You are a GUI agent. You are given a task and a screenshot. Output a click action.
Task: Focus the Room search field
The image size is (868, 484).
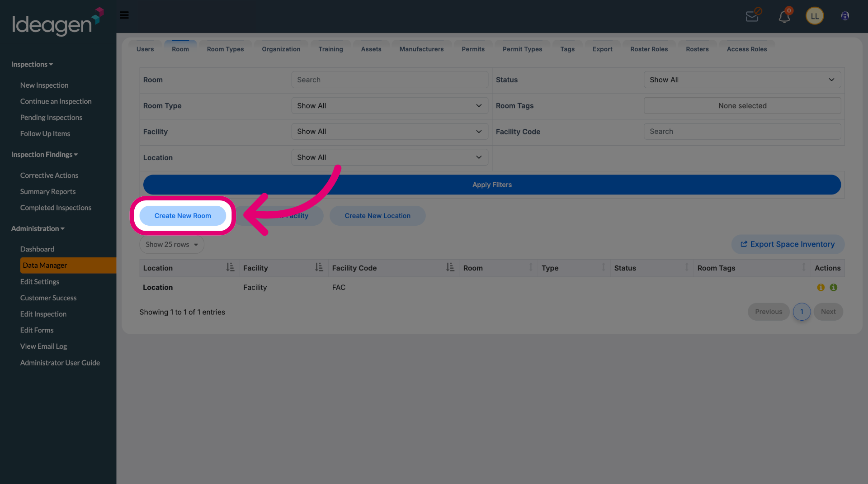[390, 80]
